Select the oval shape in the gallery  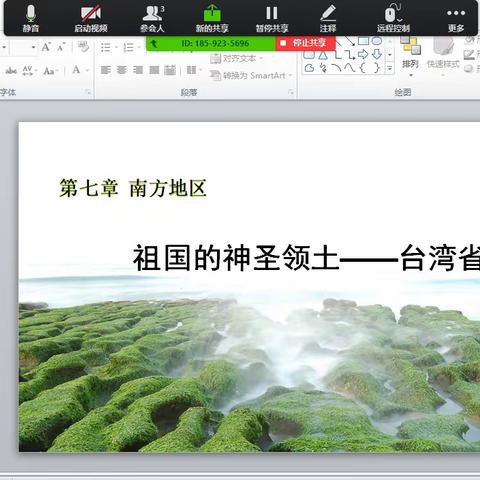click(377, 41)
